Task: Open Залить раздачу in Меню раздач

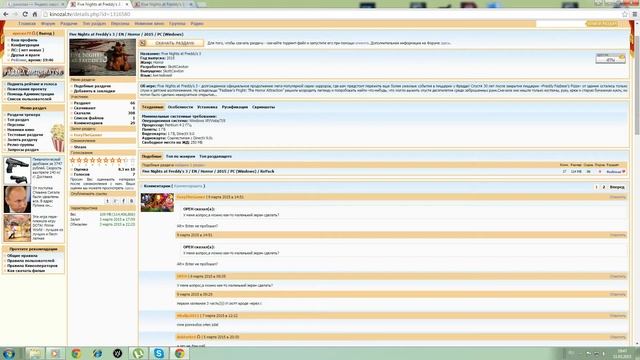Action: (22, 140)
